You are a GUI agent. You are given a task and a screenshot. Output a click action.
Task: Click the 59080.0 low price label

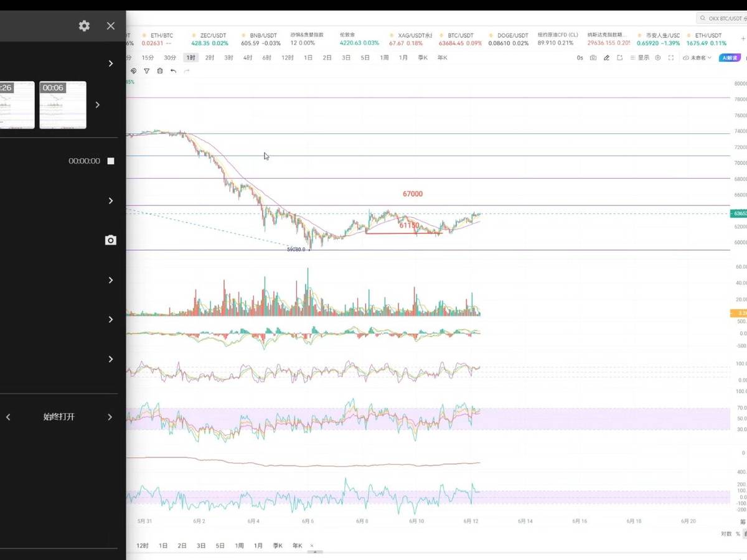click(296, 250)
